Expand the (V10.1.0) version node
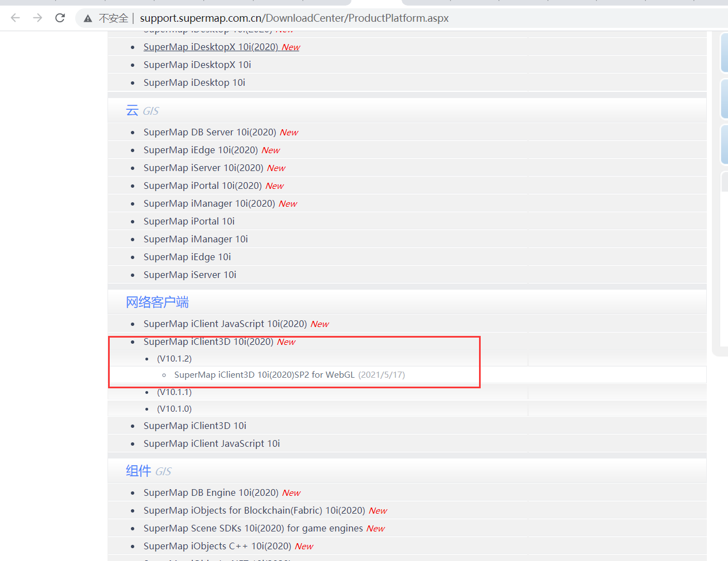The height and width of the screenshot is (561, 728). 174,408
